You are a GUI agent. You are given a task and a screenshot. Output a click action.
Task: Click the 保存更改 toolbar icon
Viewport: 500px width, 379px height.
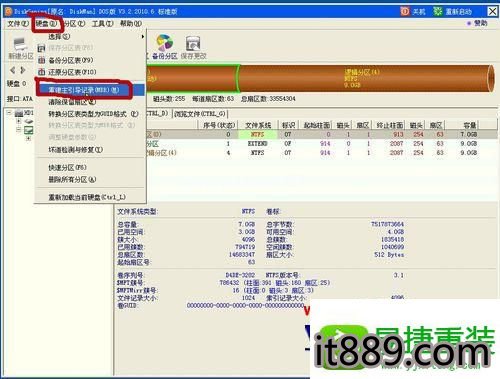click(193, 44)
